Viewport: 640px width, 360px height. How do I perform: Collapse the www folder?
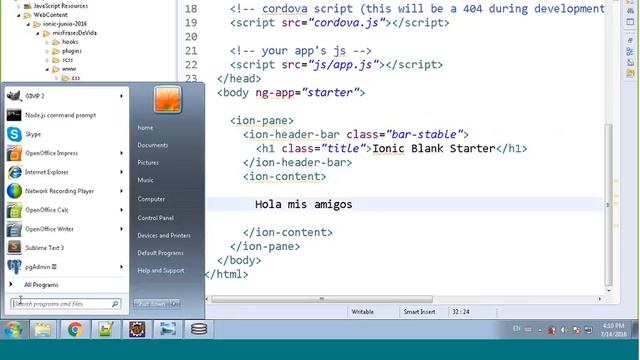47,69
